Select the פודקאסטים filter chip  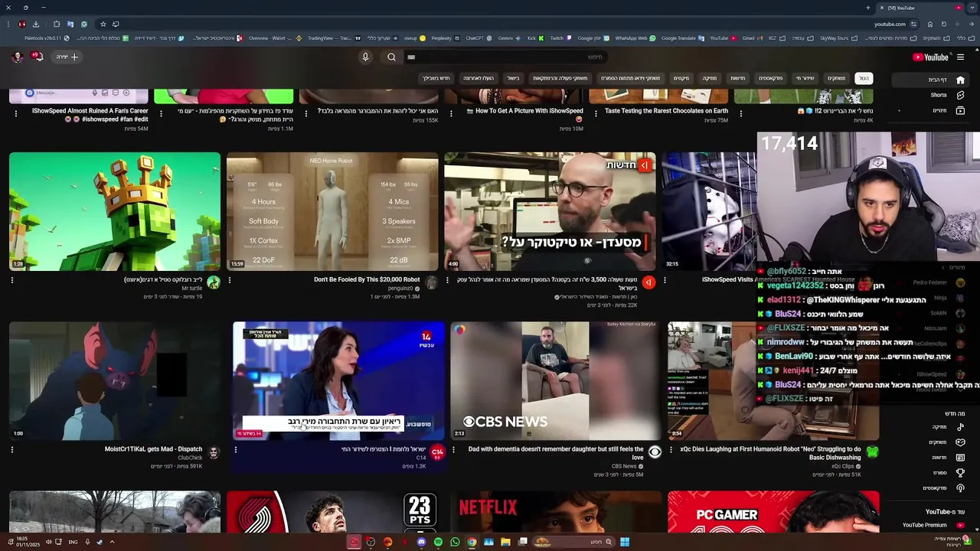tap(770, 78)
